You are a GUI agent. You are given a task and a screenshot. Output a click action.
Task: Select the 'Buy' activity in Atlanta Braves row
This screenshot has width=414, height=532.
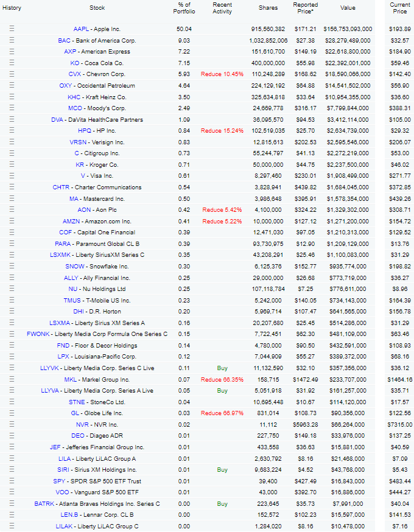(x=222, y=504)
